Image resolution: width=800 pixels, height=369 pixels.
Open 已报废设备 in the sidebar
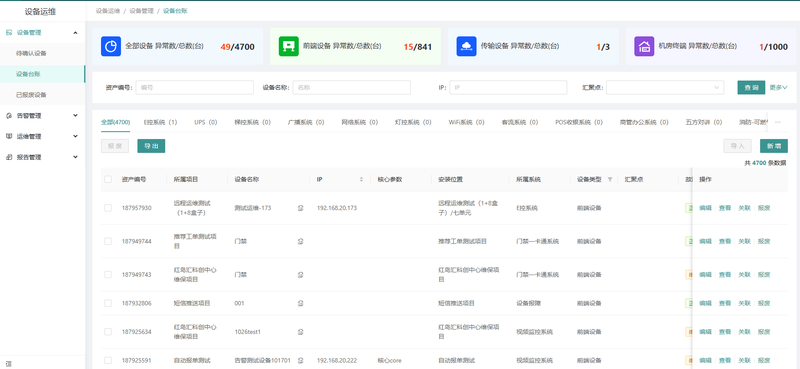click(x=31, y=95)
